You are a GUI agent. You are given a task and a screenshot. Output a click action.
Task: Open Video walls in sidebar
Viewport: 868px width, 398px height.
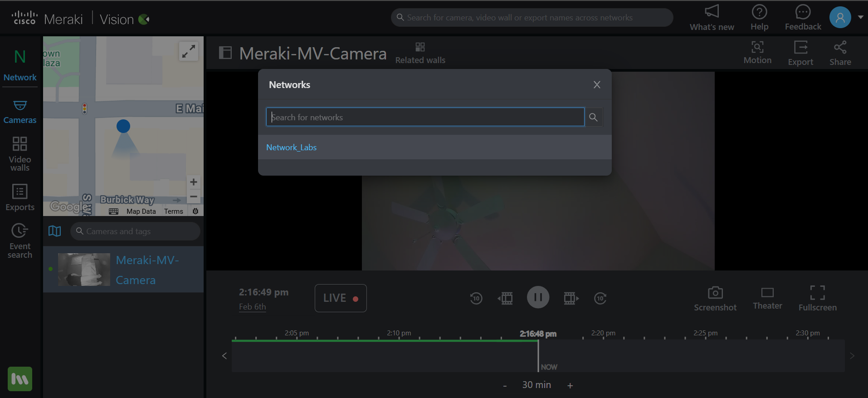(x=20, y=154)
